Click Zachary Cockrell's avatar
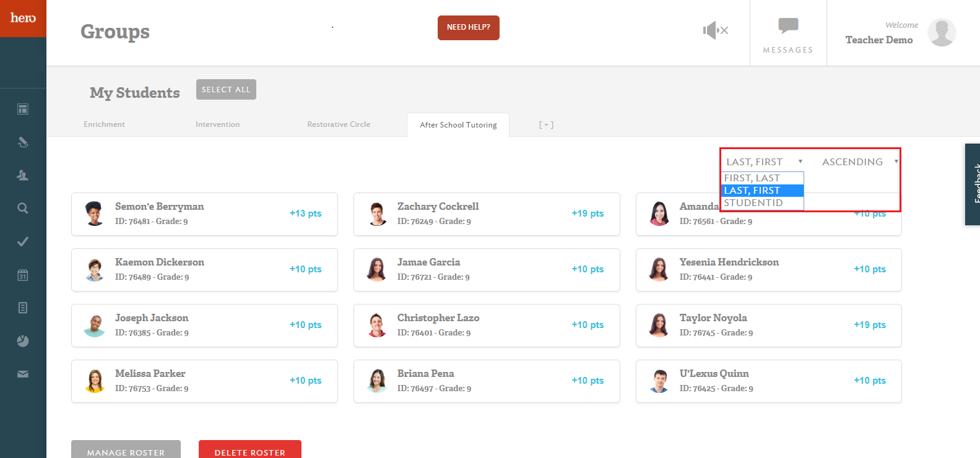 tap(376, 214)
